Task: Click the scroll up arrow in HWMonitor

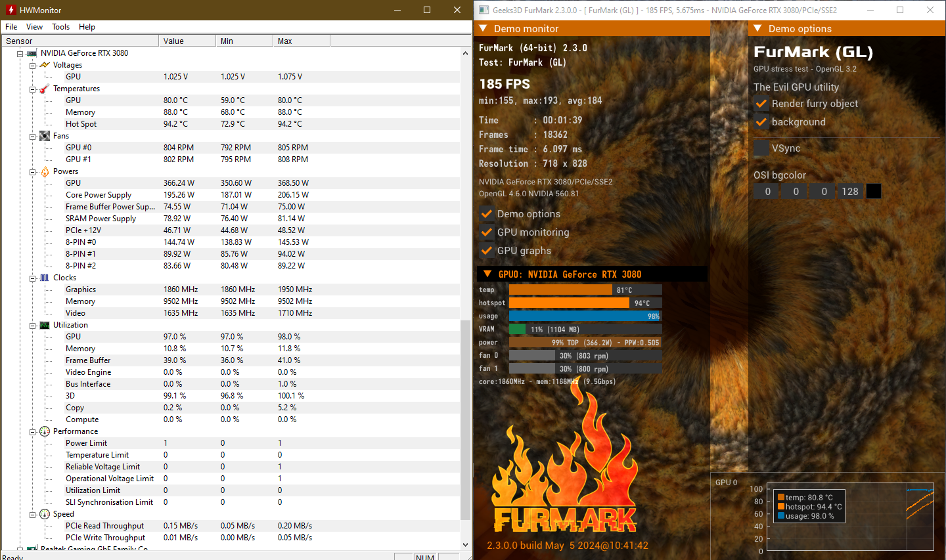Action: (466, 53)
